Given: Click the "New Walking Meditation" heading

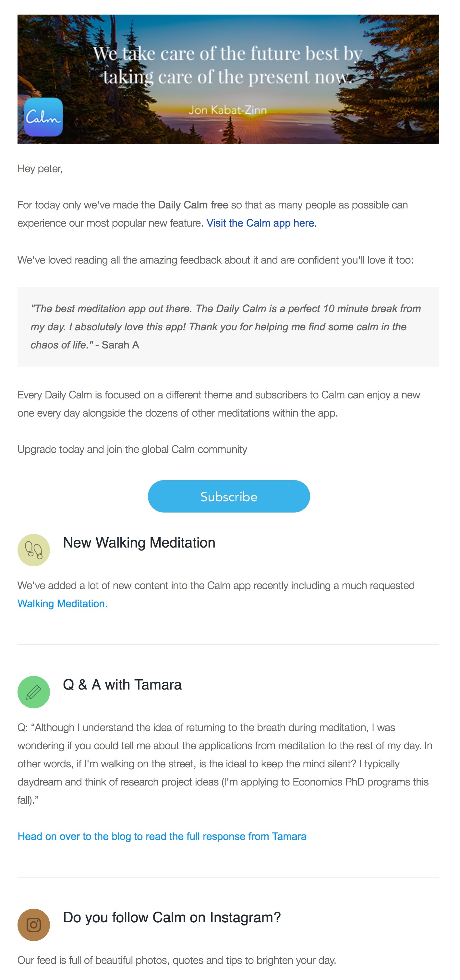Looking at the screenshot, I should [x=139, y=543].
